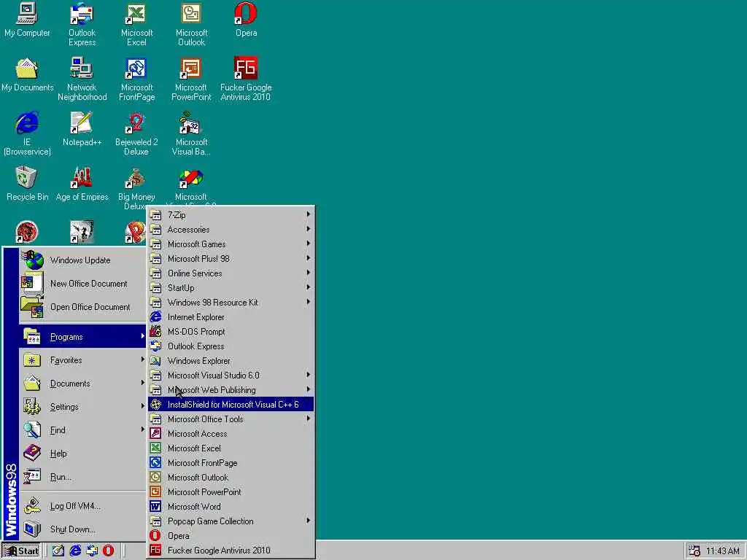The image size is (747, 560).
Task: Open Windows Update from Start menu
Action: pos(82,260)
